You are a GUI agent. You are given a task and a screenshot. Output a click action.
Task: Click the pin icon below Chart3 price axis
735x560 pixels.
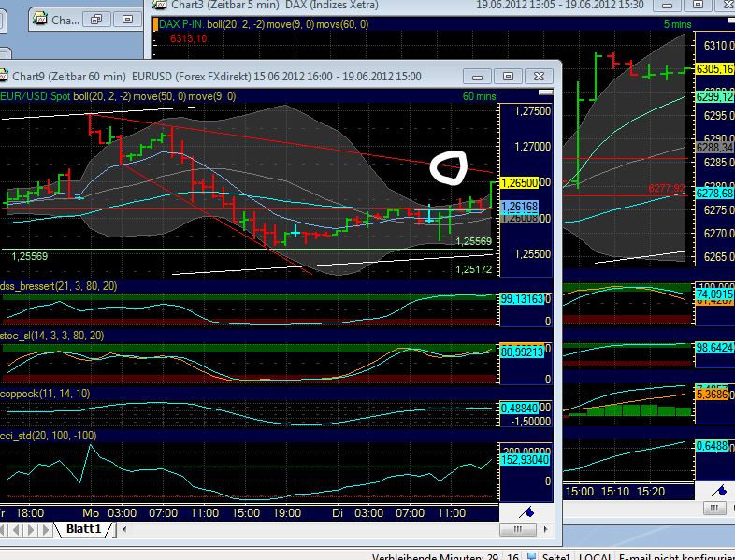719,491
